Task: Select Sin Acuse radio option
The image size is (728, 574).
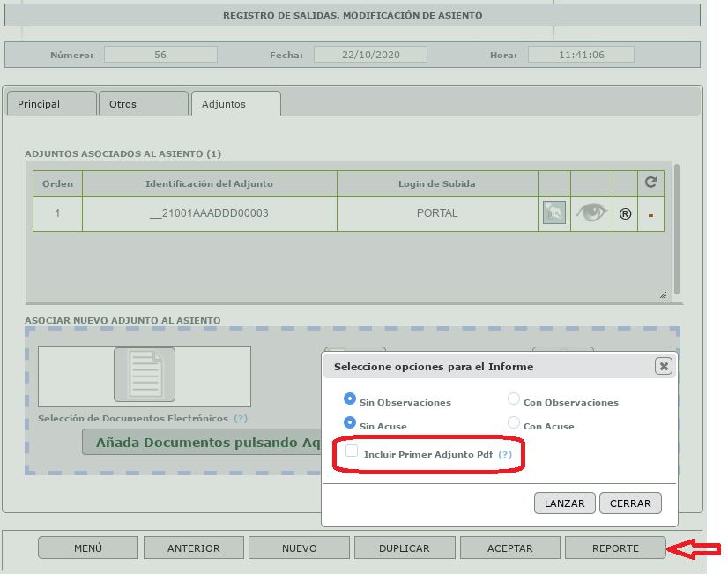Action: pos(350,422)
